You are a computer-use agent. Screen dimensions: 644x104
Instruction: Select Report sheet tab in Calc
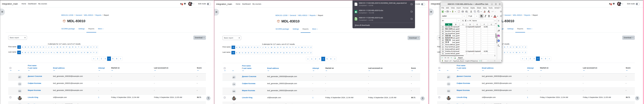(x=460, y=58)
